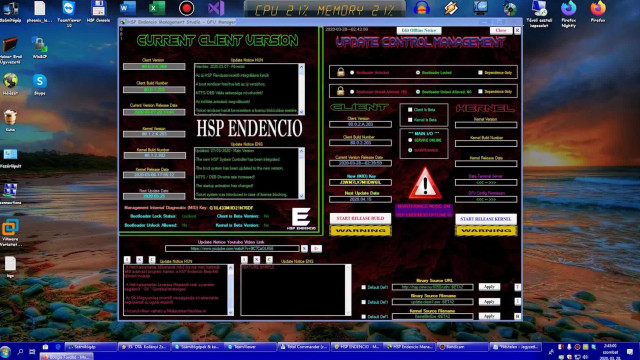Apply the Kernel Source Filename
Image resolution: width=640 pixels, height=360 pixels.
coord(489,316)
